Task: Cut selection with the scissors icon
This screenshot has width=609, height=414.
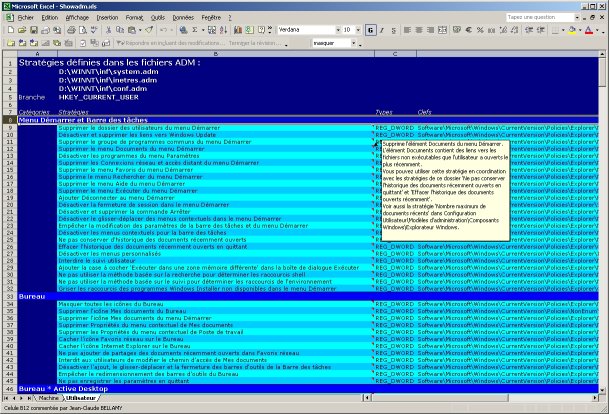Action: tap(109, 30)
